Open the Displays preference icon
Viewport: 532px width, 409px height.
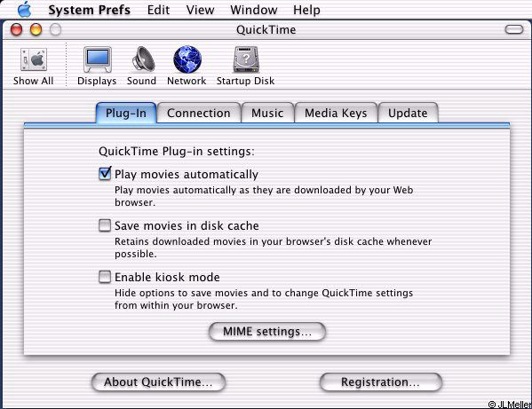point(98,59)
